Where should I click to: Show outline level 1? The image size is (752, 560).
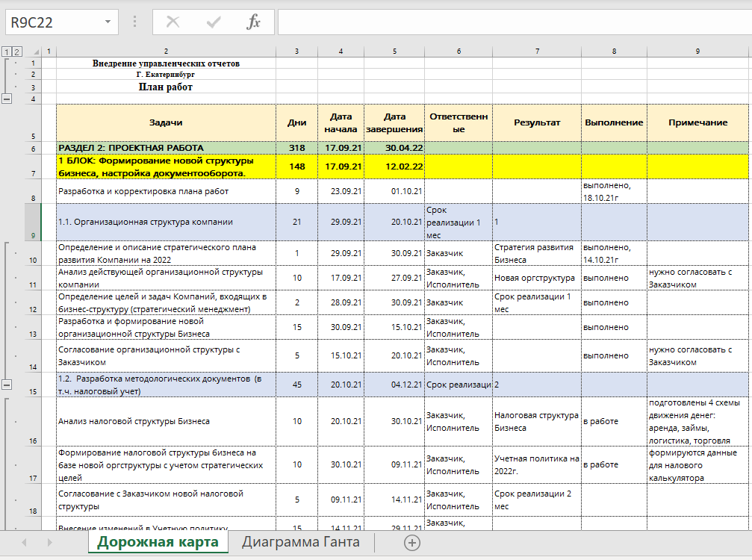[x=7, y=52]
